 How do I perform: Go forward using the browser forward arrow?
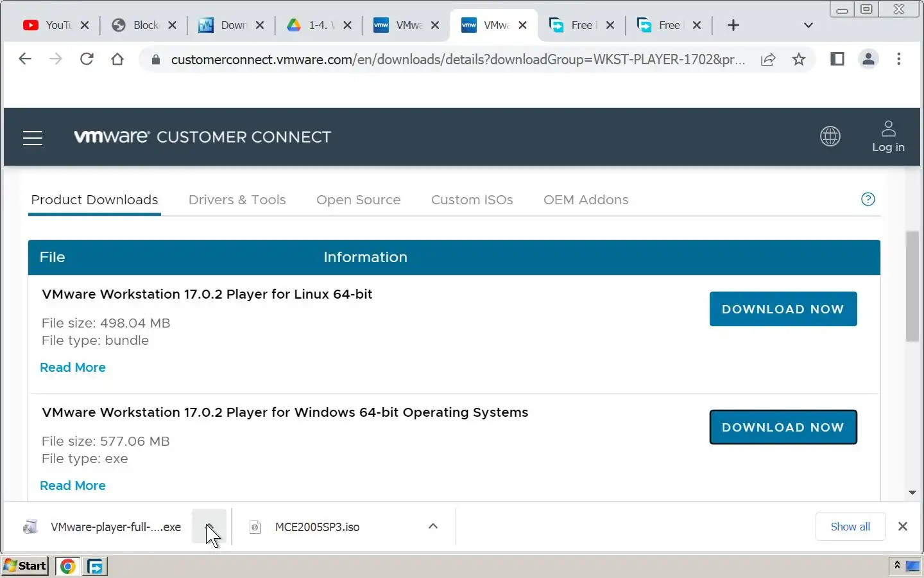tap(56, 59)
